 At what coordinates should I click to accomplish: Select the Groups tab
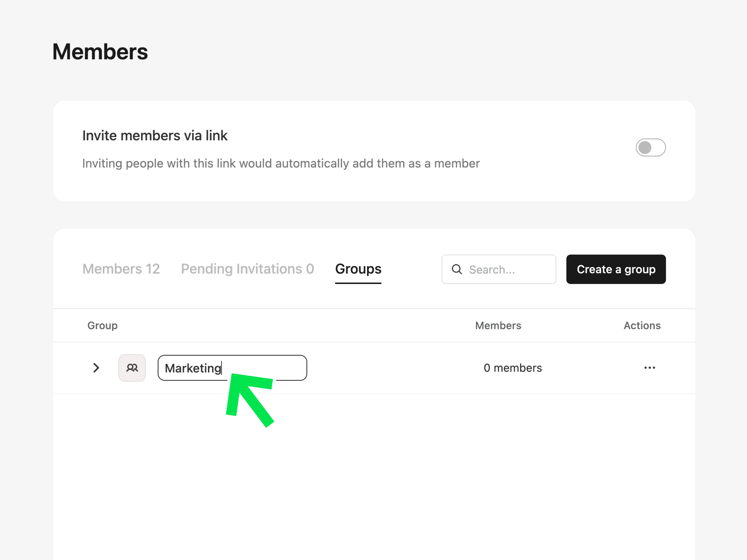click(x=358, y=269)
